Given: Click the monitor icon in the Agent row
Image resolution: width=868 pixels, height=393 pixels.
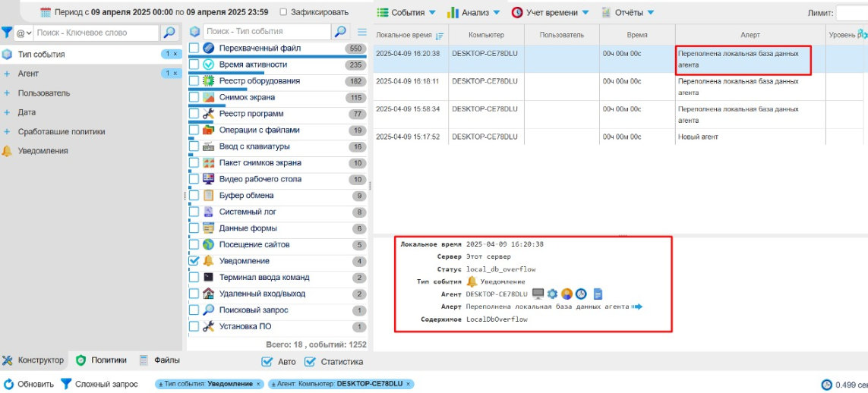Looking at the screenshot, I should [538, 294].
